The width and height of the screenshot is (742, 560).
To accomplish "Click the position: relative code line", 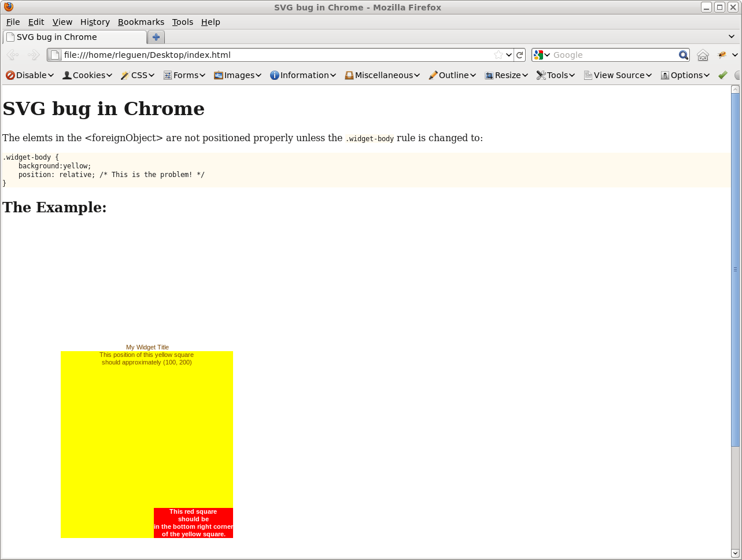I will 111,175.
